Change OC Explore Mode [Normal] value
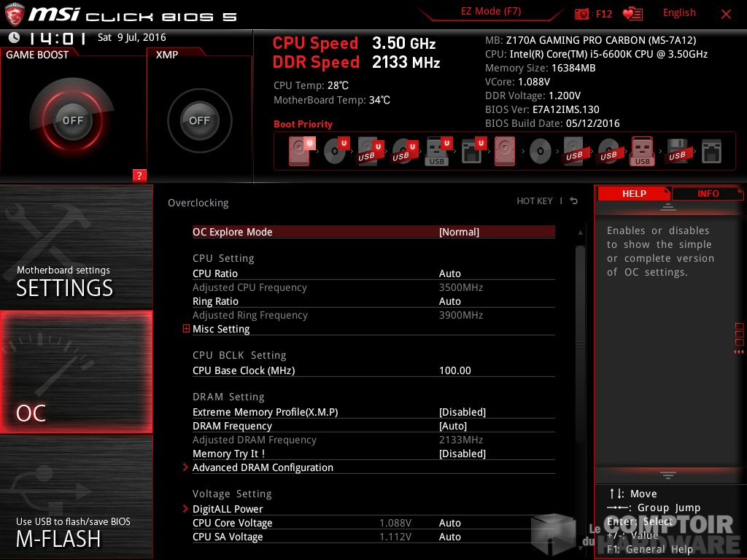The image size is (747, 560). pos(459,232)
